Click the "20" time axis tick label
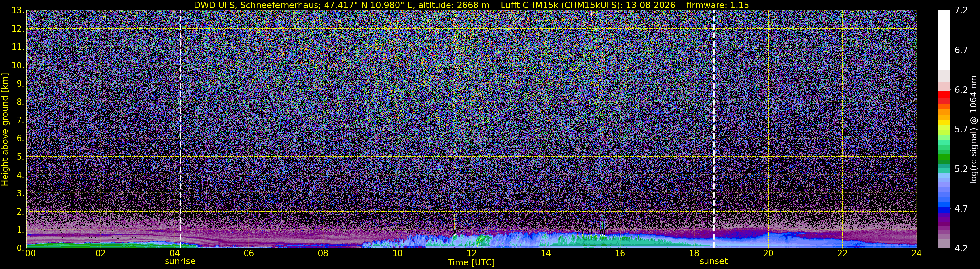Screen dimensions: 980x269 click(x=768, y=253)
